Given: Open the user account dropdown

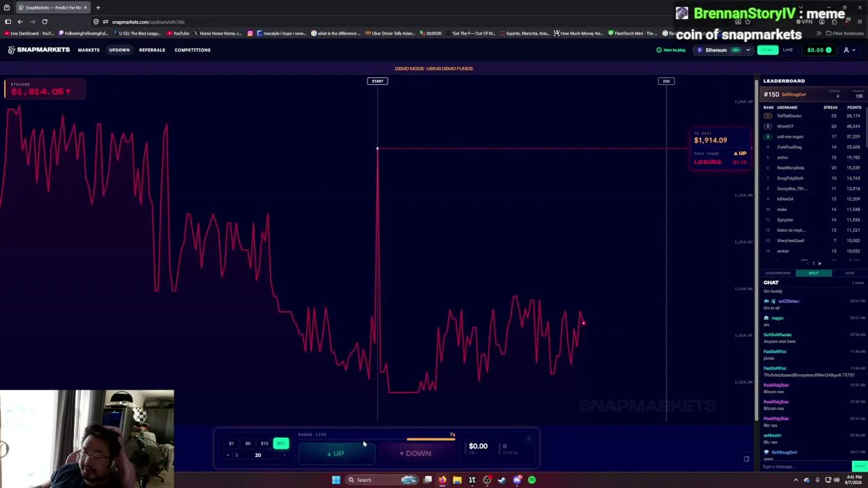Looking at the screenshot, I should (849, 49).
